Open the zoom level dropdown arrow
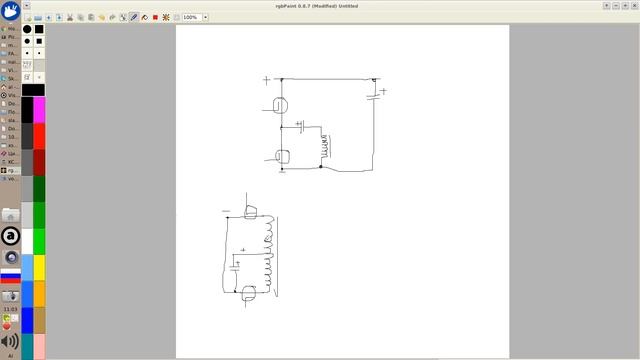640x360 pixels. [x=205, y=18]
